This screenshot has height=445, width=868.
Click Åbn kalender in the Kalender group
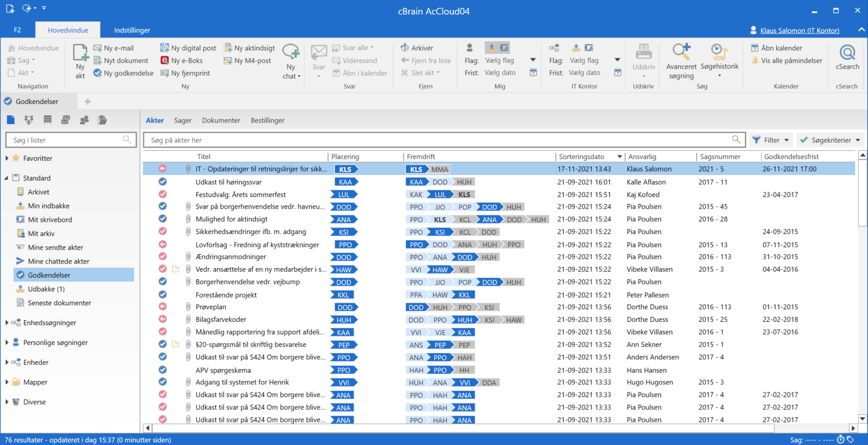point(777,48)
